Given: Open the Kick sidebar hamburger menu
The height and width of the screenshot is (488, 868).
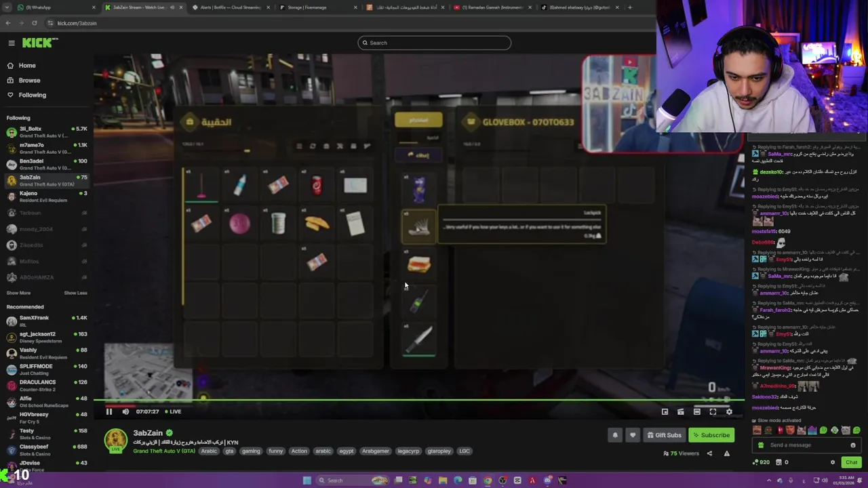Looking at the screenshot, I should coord(12,43).
